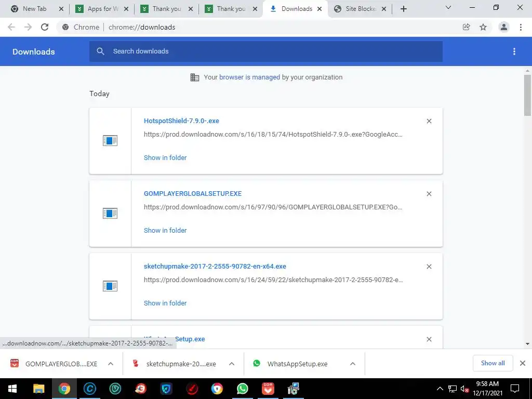Click the search magnifier icon
The height and width of the screenshot is (399, 532).
click(100, 51)
